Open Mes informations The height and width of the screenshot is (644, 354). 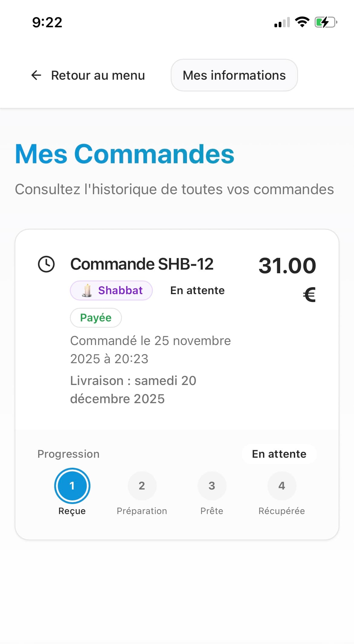tap(234, 75)
